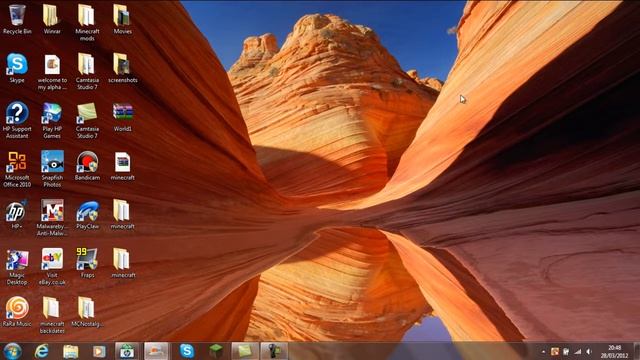Launch Internet Explorer from the taskbar
This screenshot has width=640, height=360.
pos(42,351)
